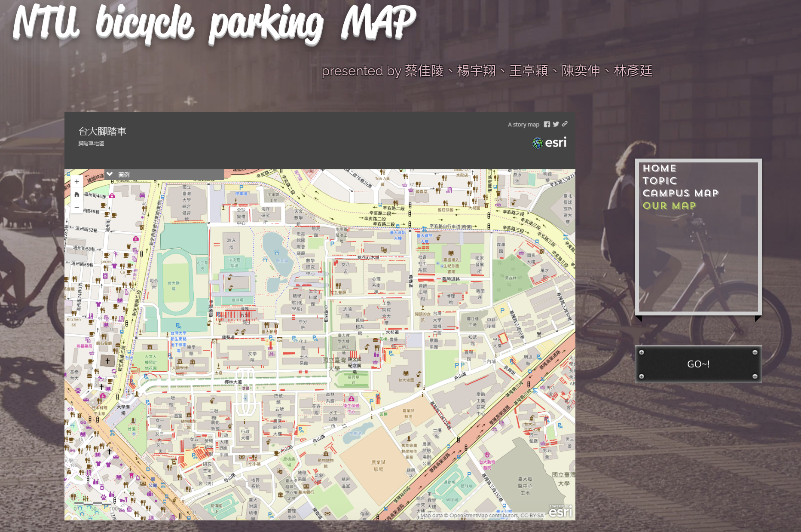Click the 農業試驗場 area on the map
The height and width of the screenshot is (532, 801).
(378, 465)
